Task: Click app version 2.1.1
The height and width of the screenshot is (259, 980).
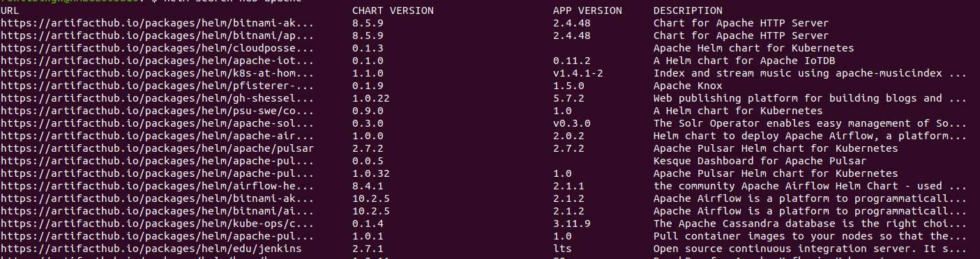Action: (x=568, y=186)
